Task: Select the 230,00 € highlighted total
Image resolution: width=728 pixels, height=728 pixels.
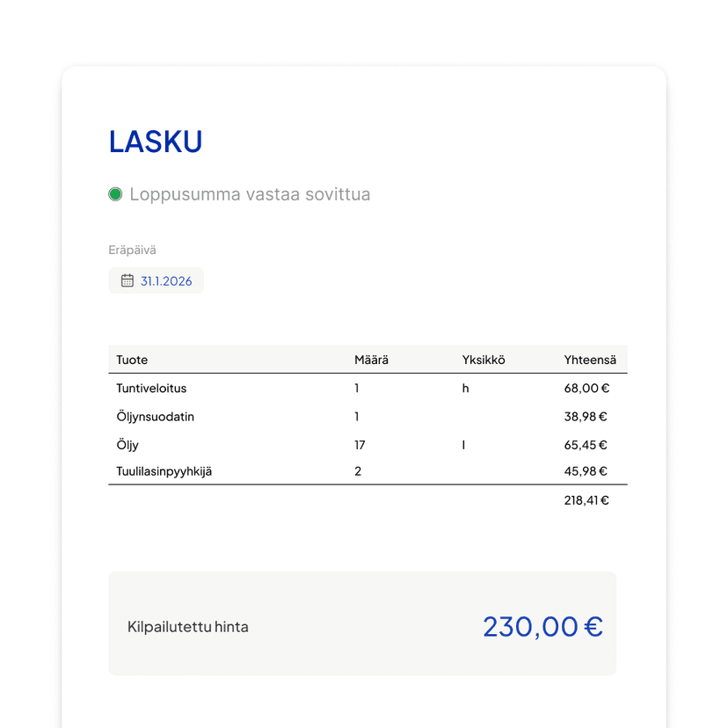Action: pos(542,626)
